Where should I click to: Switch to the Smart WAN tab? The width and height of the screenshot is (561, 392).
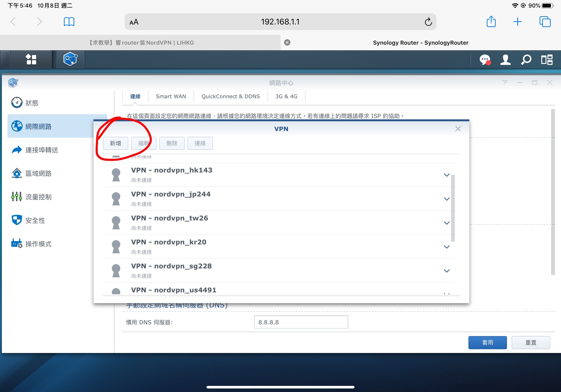point(171,96)
